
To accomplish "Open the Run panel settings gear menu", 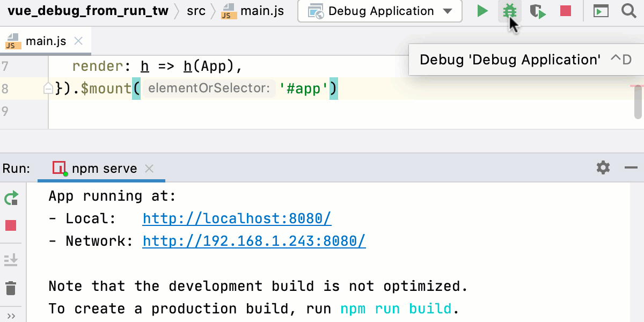I will [x=603, y=167].
